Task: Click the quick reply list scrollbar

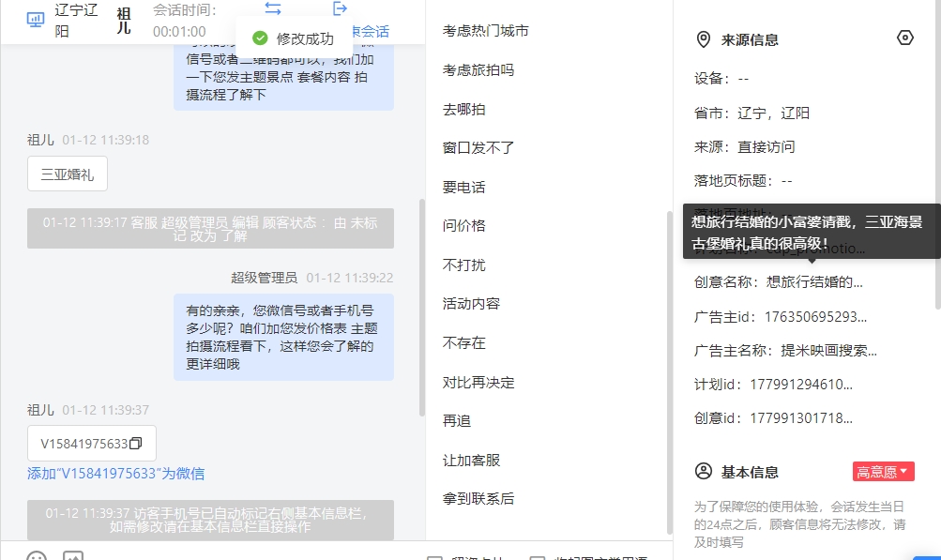Action: click(x=670, y=372)
